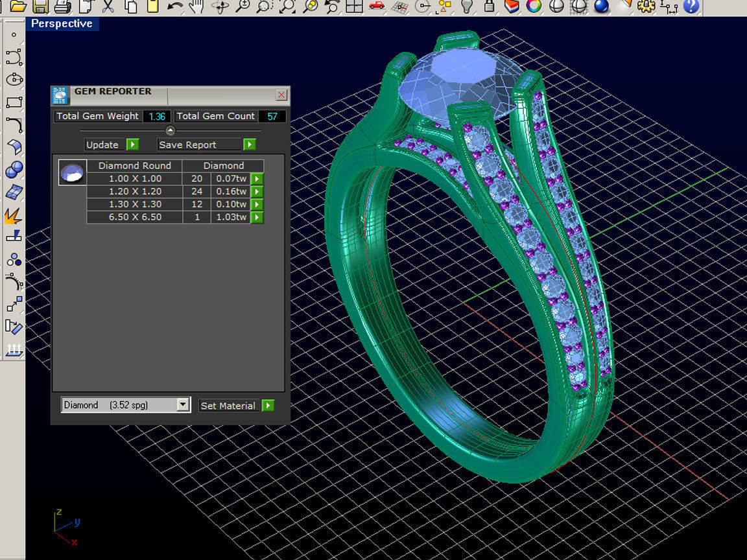Click the Zoom selected icon
The image size is (747, 560).
(310, 6)
